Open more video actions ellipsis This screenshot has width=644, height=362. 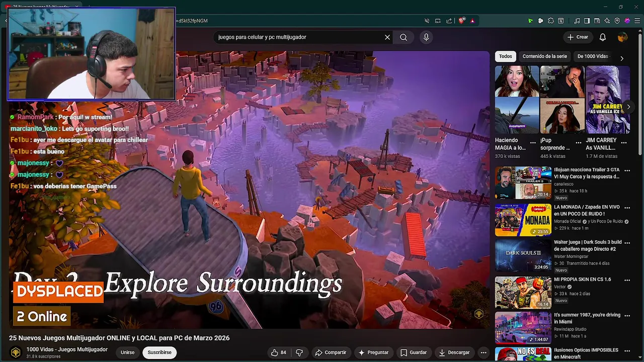(x=484, y=352)
